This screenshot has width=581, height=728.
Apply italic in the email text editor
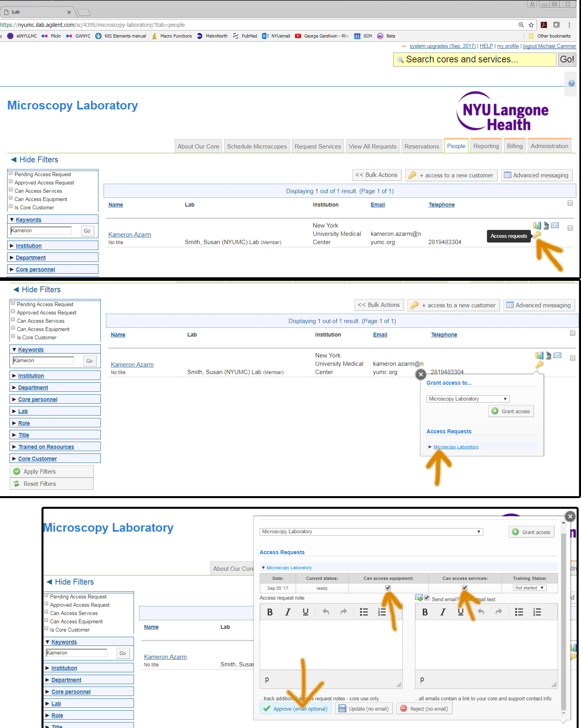443,612
